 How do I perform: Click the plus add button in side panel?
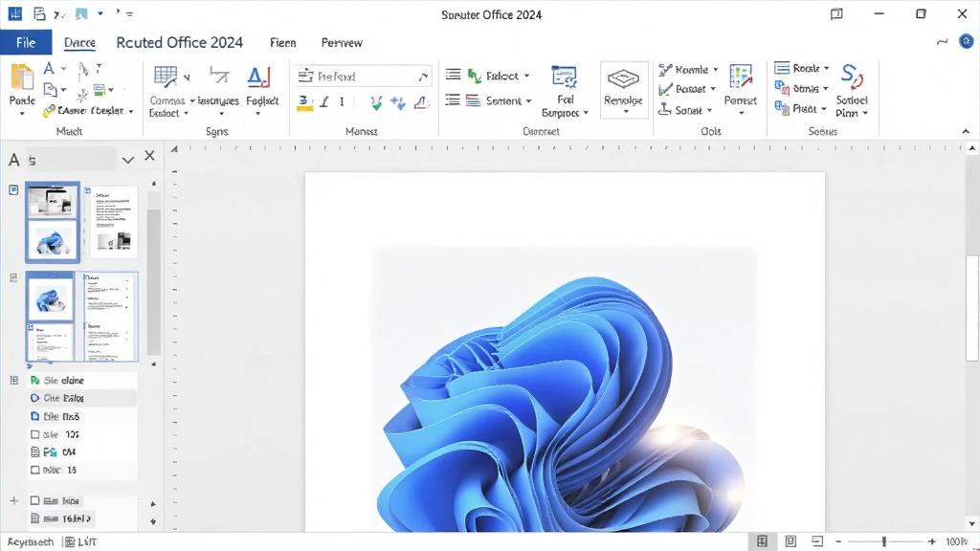(13, 500)
